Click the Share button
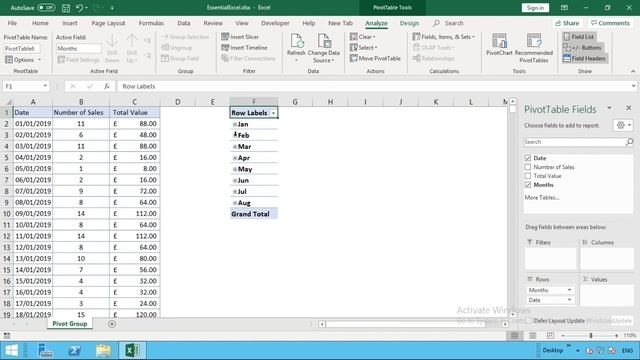 [567, 23]
